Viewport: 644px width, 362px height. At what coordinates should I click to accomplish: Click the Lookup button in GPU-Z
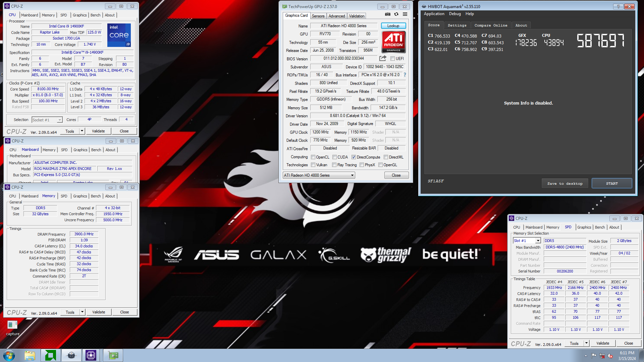[393, 26]
